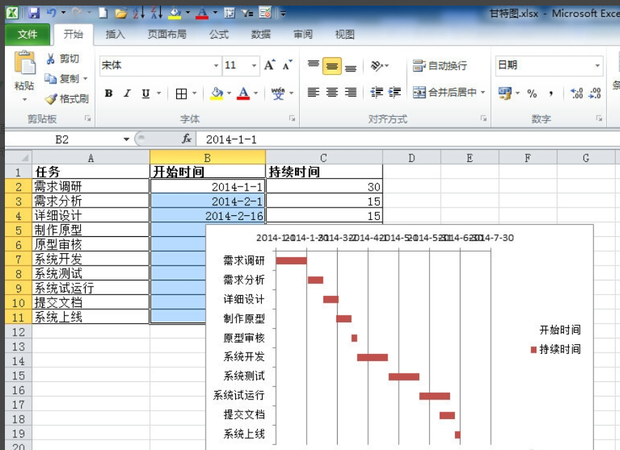Image resolution: width=620 pixels, height=450 pixels.
Task: Toggle bold formatting
Action: tap(109, 93)
